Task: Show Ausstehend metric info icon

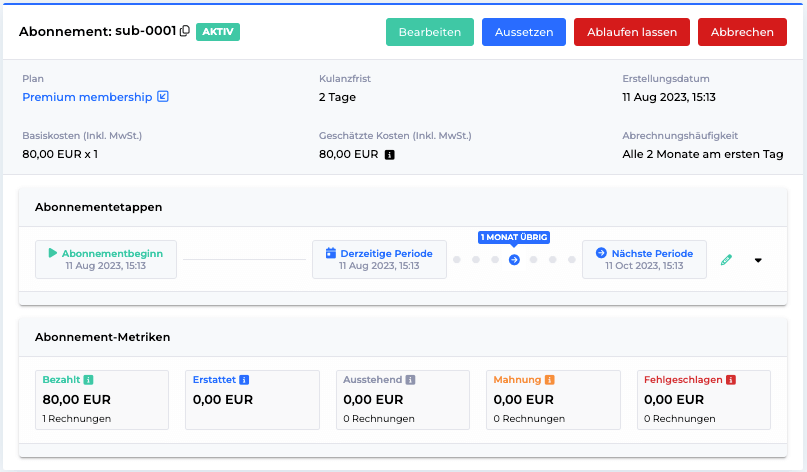Action: (410, 380)
